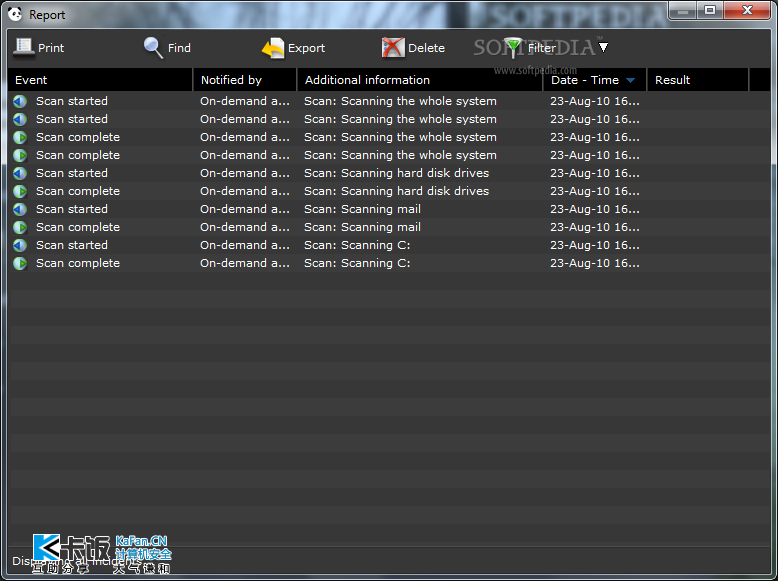Click 'Scan: Scanning hard disk drives' in Scan started row
The width and height of the screenshot is (778, 581).
(396, 173)
